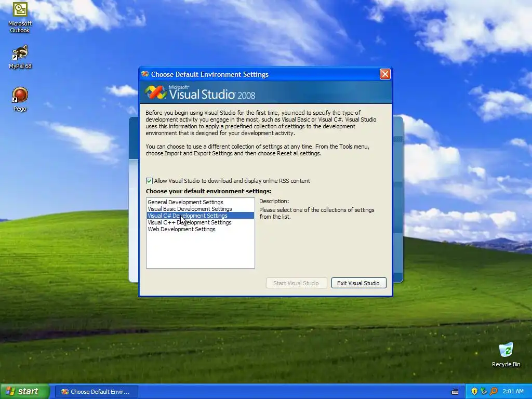Click the keyboard tray icon
532x399 pixels.
pos(455,392)
